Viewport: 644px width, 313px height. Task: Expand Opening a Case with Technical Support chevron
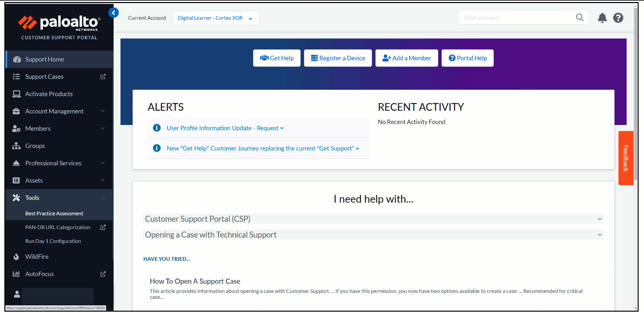[x=600, y=235]
